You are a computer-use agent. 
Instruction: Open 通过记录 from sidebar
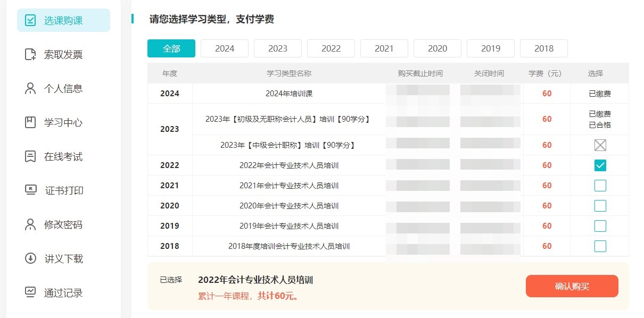click(x=63, y=292)
